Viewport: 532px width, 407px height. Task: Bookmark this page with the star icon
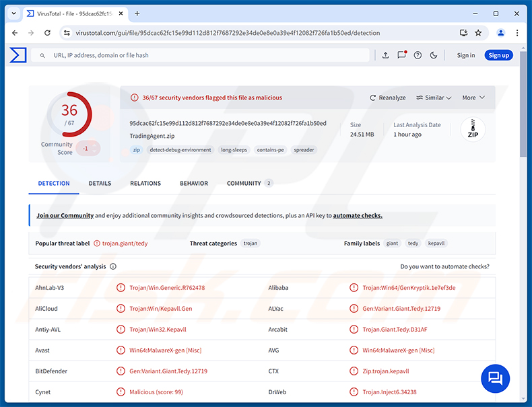[478, 33]
